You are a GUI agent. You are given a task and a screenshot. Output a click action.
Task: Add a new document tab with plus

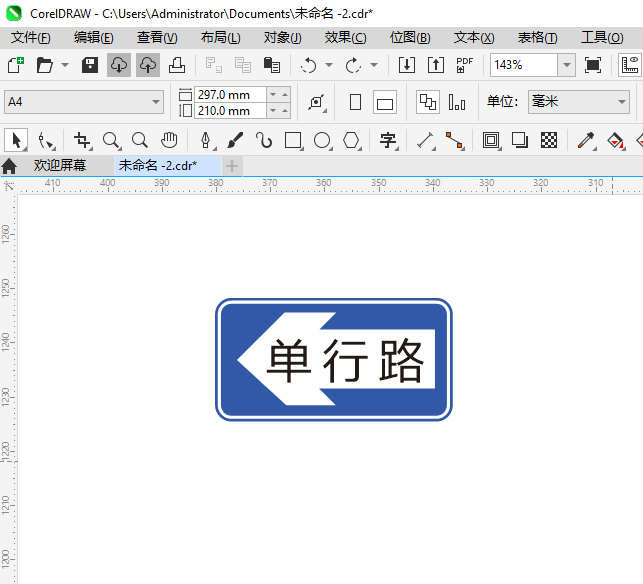click(232, 166)
